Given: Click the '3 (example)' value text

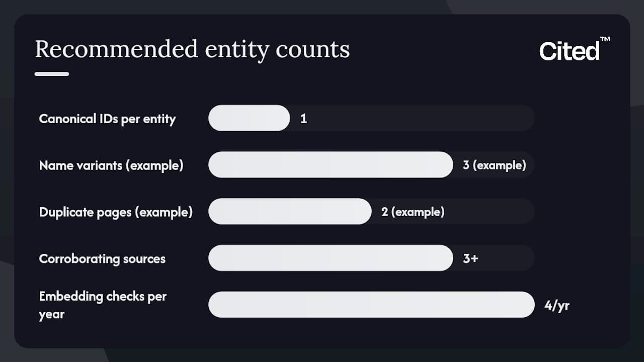Looking at the screenshot, I should point(495,165).
